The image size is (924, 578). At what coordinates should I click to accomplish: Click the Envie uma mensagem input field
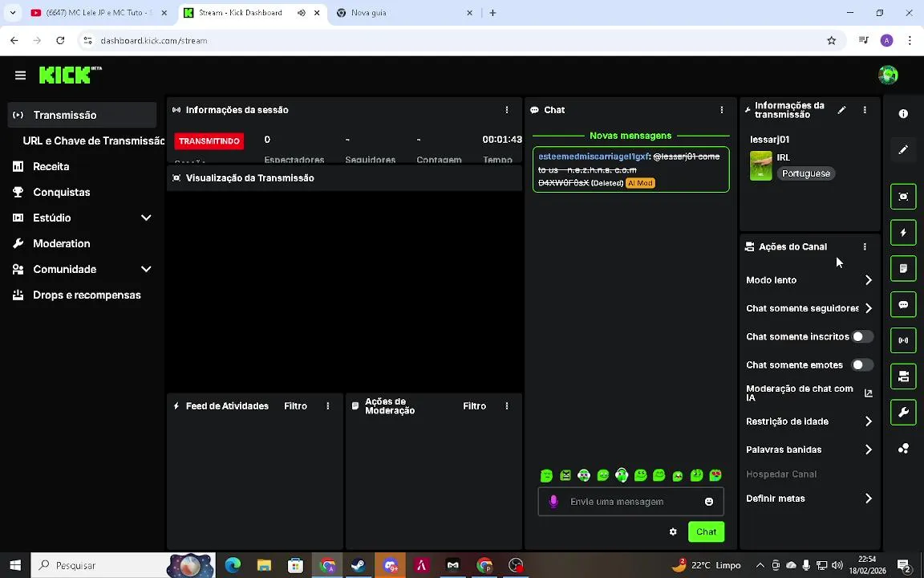[630, 501]
